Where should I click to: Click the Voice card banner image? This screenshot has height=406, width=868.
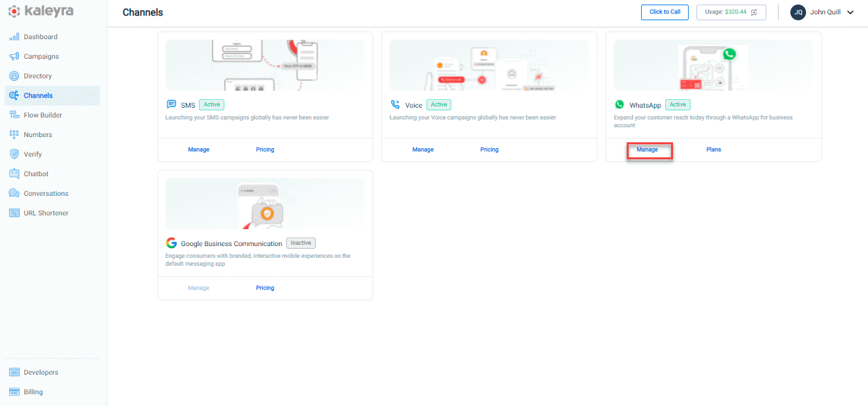489,65
